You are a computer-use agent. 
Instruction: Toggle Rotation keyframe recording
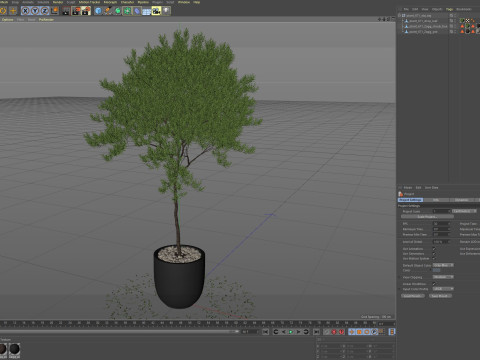(x=367, y=332)
